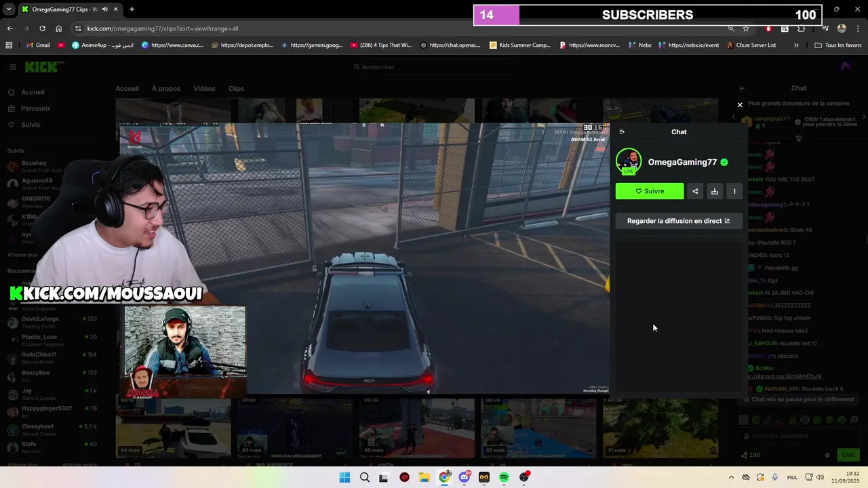Switch to channel Accueil tab
Screen dimensions: 868x488
(x=127, y=89)
